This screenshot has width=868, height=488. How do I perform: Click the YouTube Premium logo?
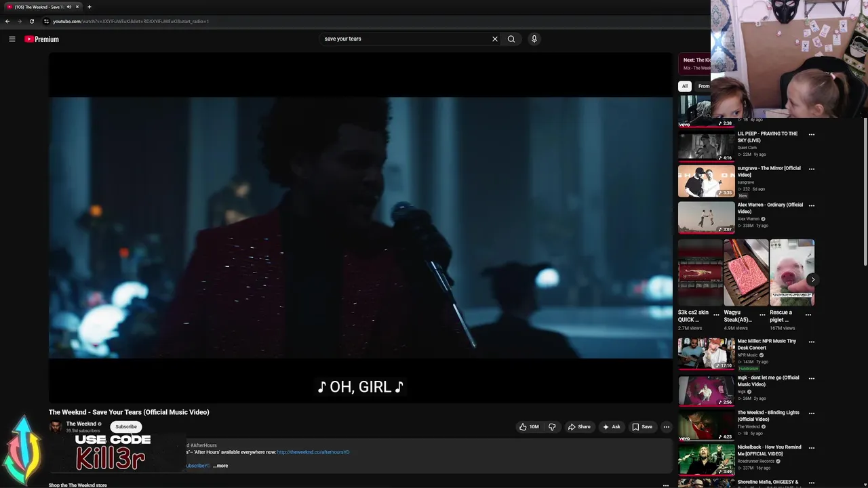(x=42, y=39)
